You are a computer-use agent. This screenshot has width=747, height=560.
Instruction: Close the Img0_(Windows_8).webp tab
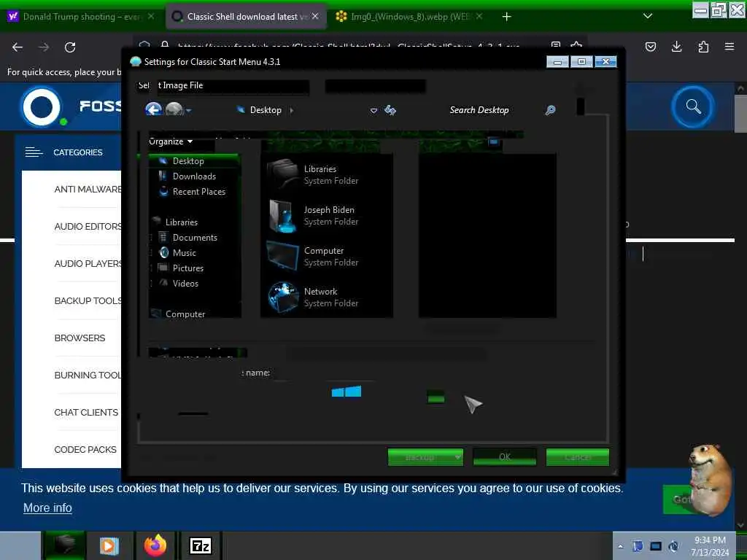point(479,16)
